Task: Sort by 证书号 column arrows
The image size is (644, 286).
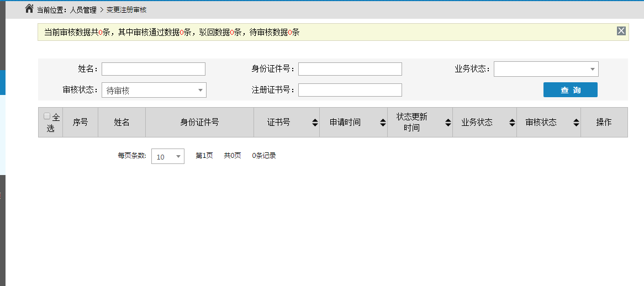Action: (315, 123)
